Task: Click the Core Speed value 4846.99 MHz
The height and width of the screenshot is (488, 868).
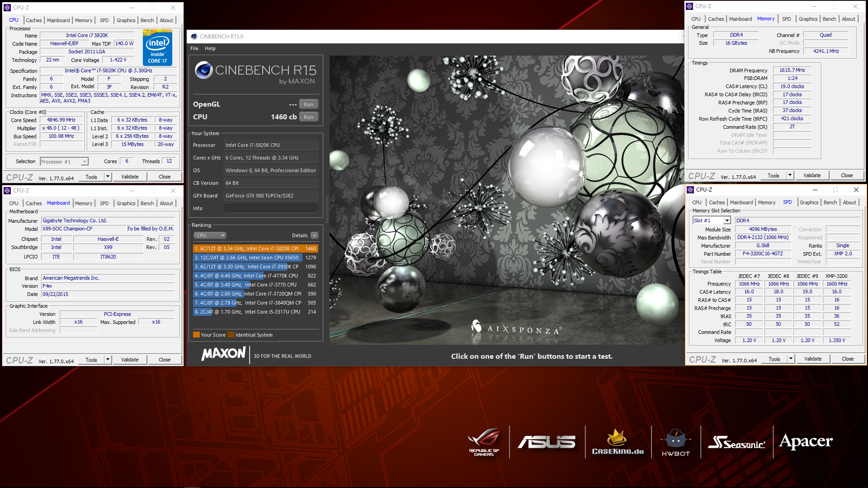Action: pos(61,120)
